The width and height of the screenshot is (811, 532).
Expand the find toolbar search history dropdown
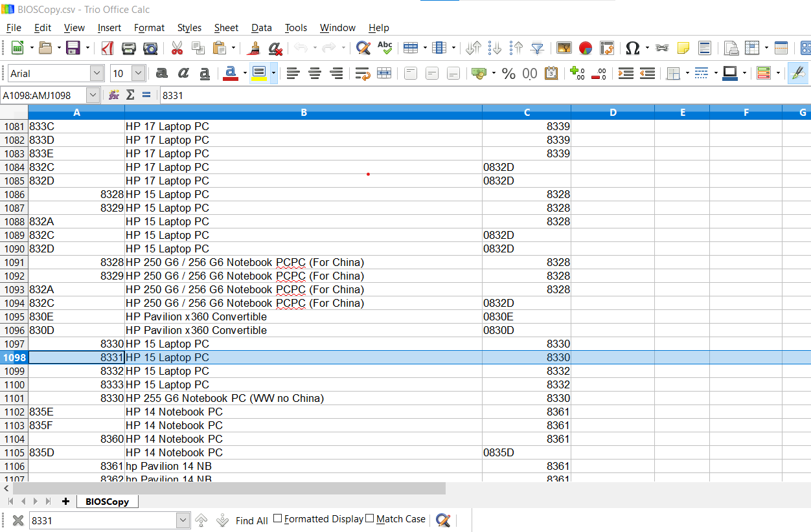point(183,520)
